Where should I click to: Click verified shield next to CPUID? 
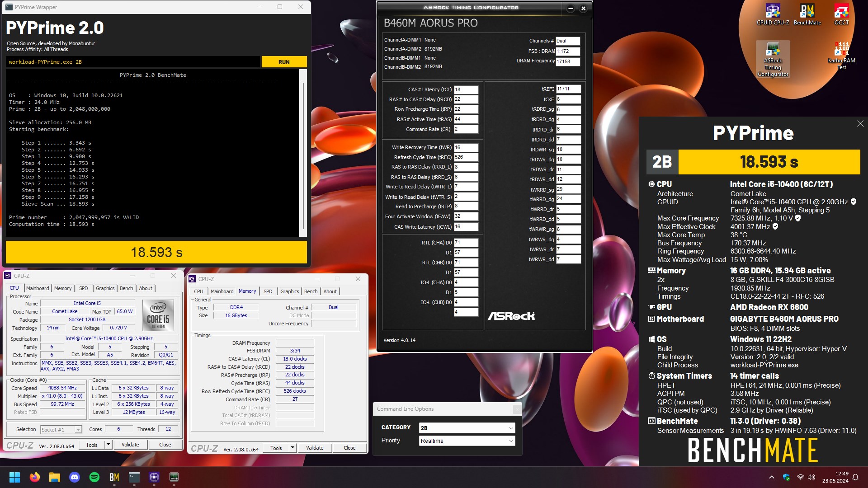pos(854,202)
